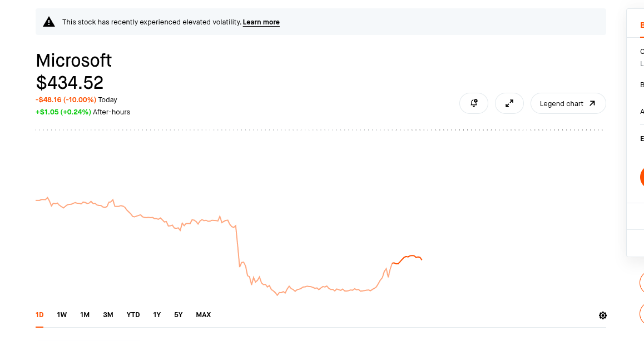644x341 pixels.
Task: Click the Microsoft stock title
Action: [x=74, y=60]
